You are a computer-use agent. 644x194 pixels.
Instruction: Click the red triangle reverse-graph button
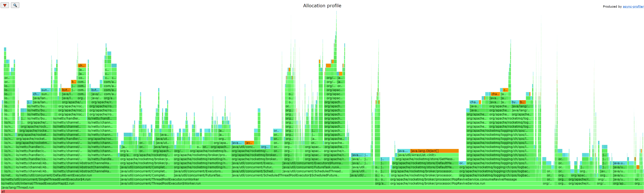pos(5,5)
